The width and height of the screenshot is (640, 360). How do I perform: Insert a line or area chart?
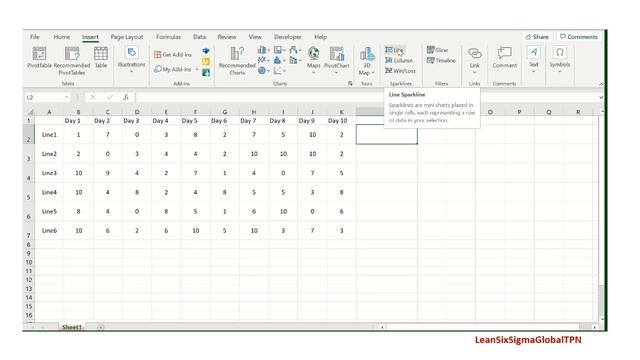pos(264,60)
